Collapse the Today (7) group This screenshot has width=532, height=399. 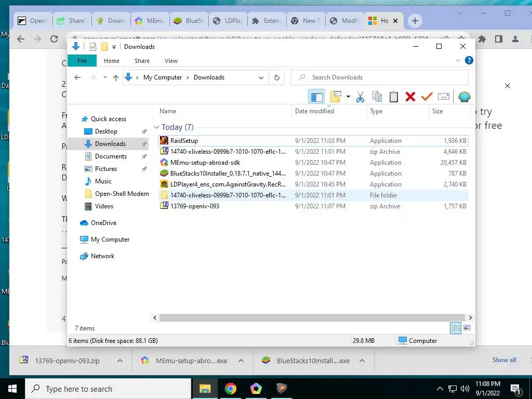(156, 127)
